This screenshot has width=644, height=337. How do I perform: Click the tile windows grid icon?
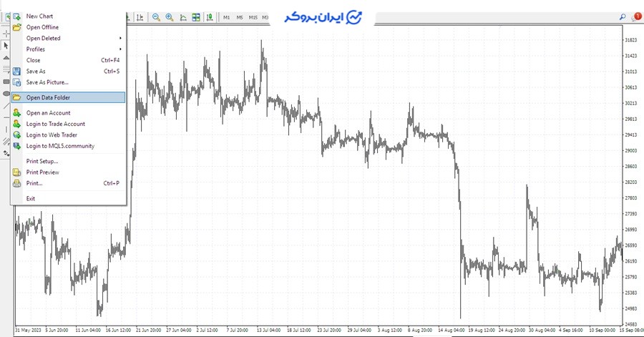click(196, 17)
